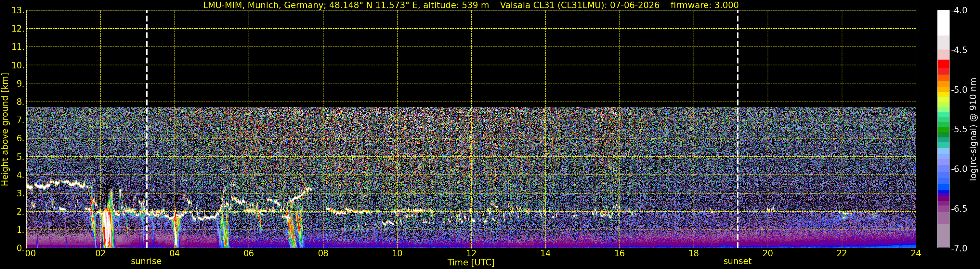Viewport: 980px width, 269px height.
Task: Click the -7.0 colorbar tick label
Action: (x=959, y=248)
